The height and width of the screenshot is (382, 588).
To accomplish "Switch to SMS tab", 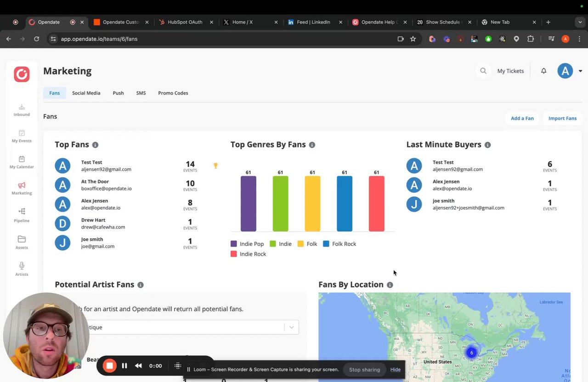I will coord(141,93).
